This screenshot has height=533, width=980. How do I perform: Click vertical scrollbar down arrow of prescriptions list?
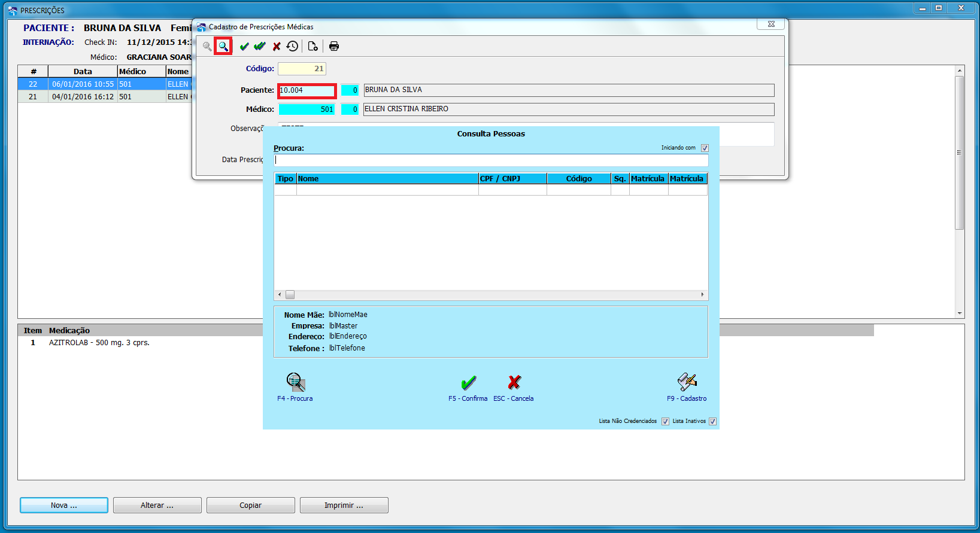[960, 313]
